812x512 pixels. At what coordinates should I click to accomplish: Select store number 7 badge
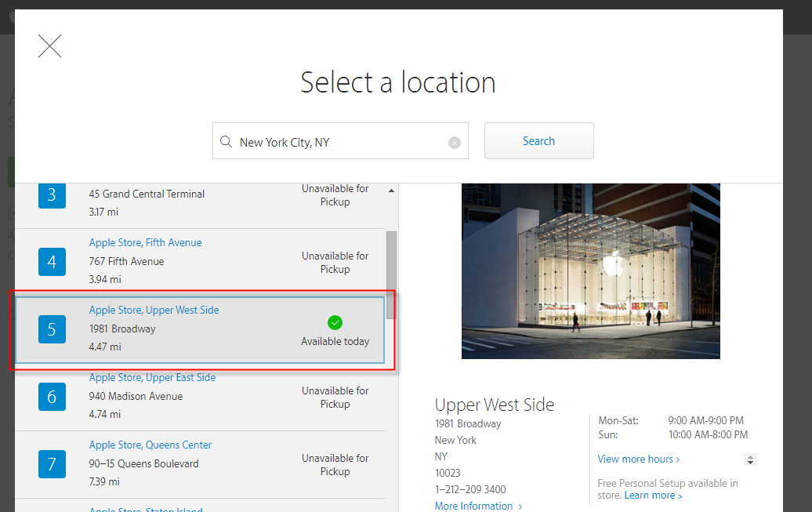[x=52, y=464]
